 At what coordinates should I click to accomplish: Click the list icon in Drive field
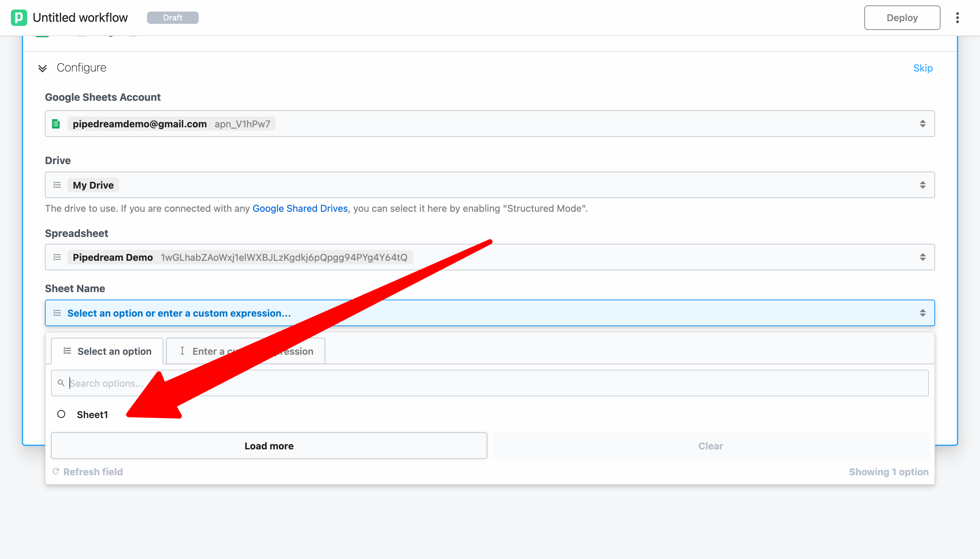(x=57, y=185)
